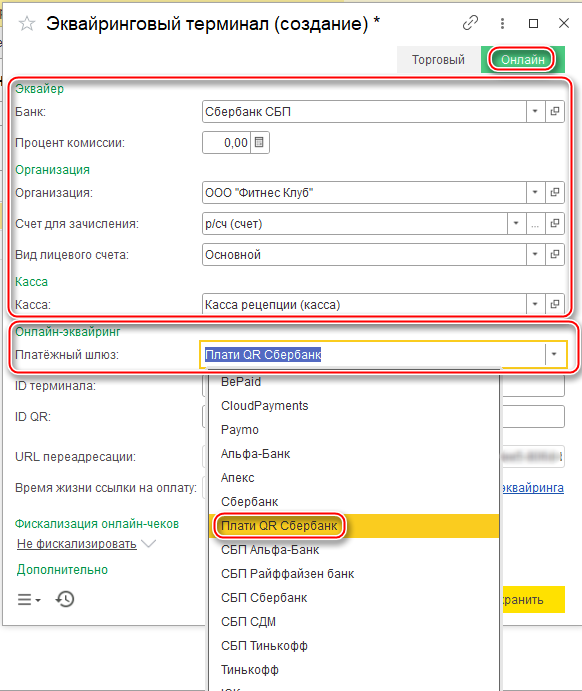This screenshot has height=691, width=582.
Task: Click Не фискализировать link
Action: (77, 544)
